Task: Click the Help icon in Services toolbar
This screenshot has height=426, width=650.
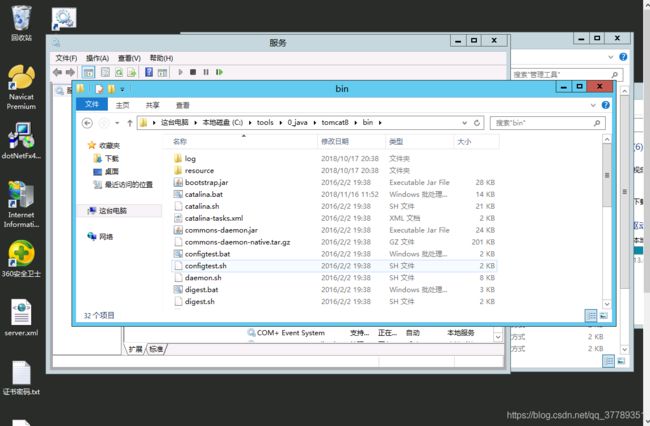Action: click(149, 72)
